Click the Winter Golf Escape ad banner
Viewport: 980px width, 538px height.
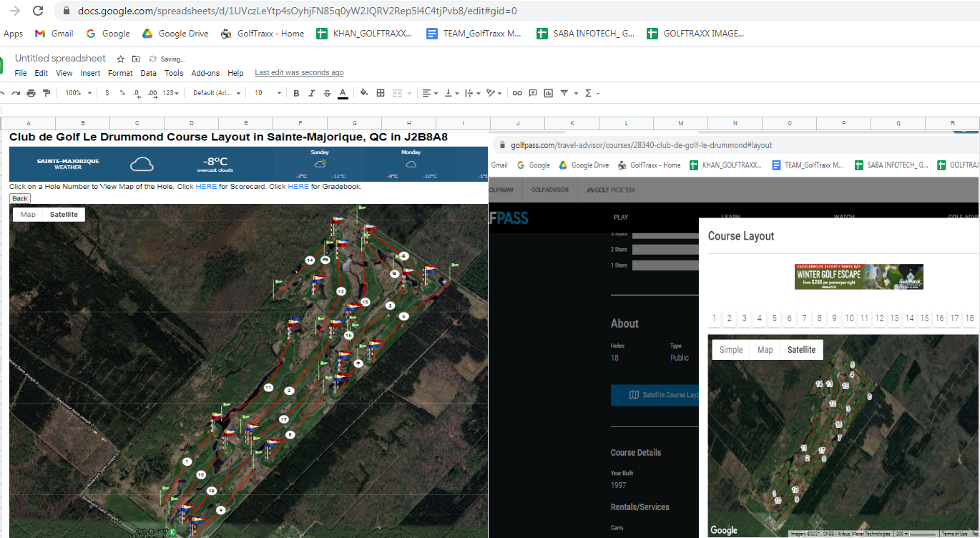[x=858, y=277]
